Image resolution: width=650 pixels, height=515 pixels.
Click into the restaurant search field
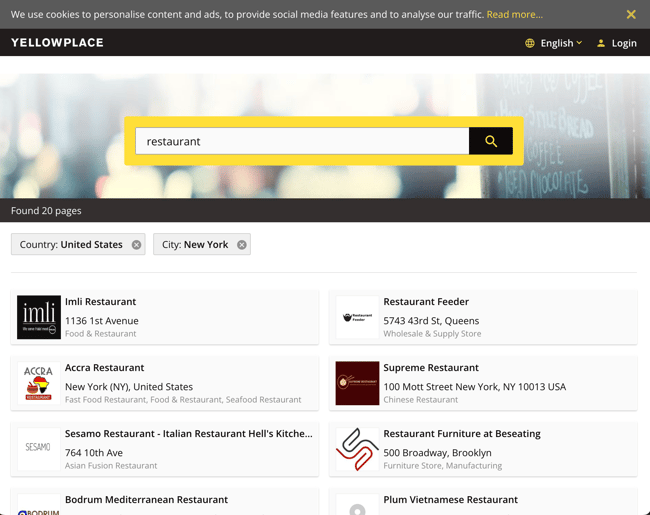click(x=300, y=141)
